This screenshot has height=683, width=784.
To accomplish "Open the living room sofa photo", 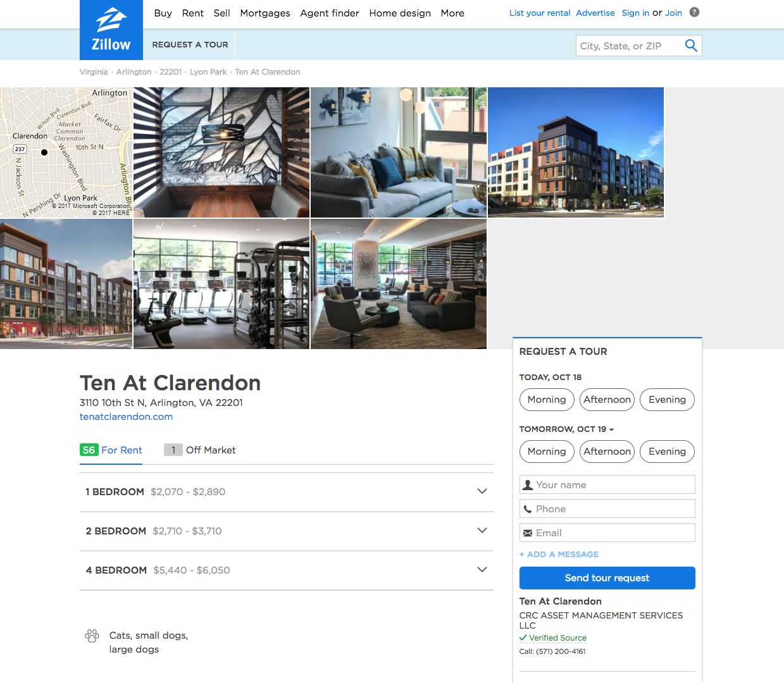I will [399, 152].
